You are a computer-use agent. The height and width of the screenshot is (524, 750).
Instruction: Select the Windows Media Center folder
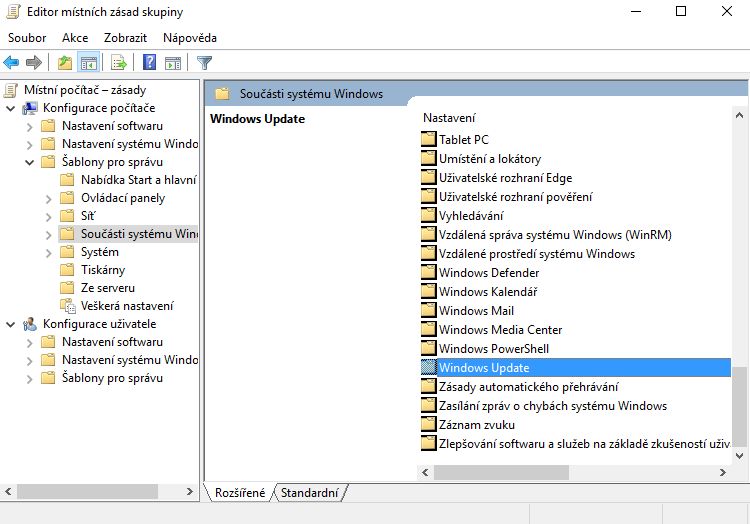coord(500,330)
